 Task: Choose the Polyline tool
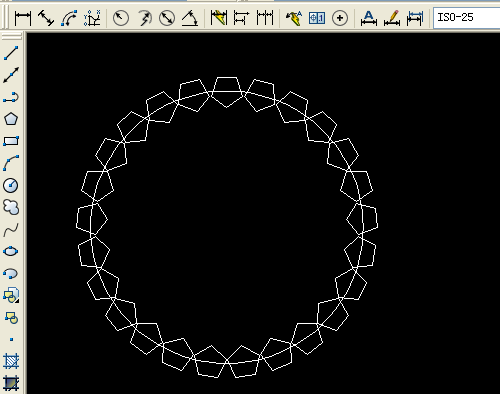[x=11, y=97]
